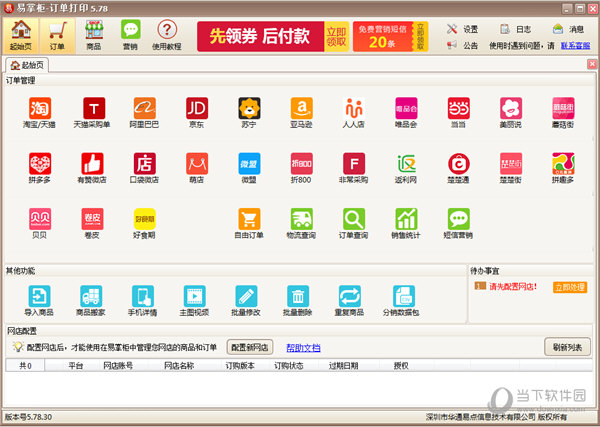Select the 贝贝 icon
The width and height of the screenshot is (600, 427).
click(x=40, y=219)
